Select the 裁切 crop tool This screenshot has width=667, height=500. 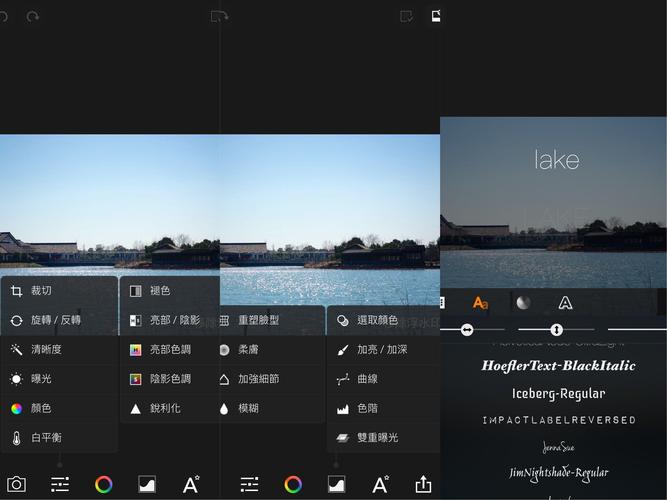click(x=40, y=291)
